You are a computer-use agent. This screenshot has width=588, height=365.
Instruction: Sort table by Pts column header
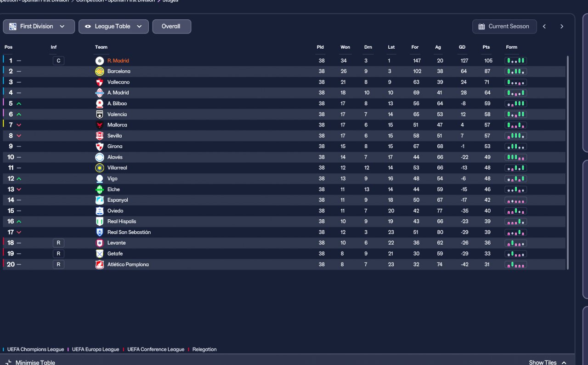click(486, 47)
